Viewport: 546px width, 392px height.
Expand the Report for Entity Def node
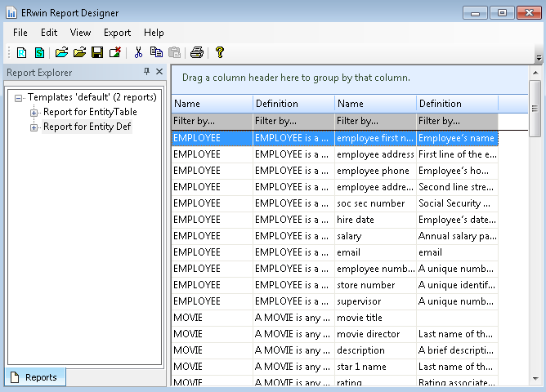(x=34, y=127)
